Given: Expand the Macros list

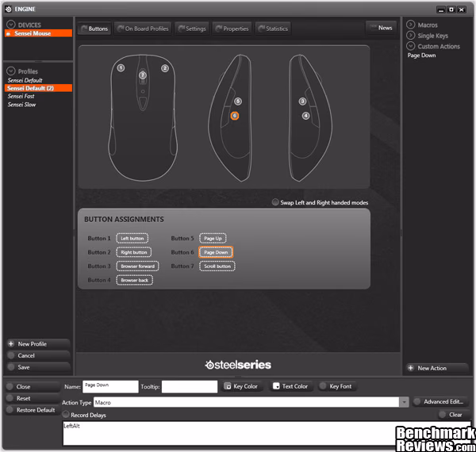Looking at the screenshot, I should [410, 25].
